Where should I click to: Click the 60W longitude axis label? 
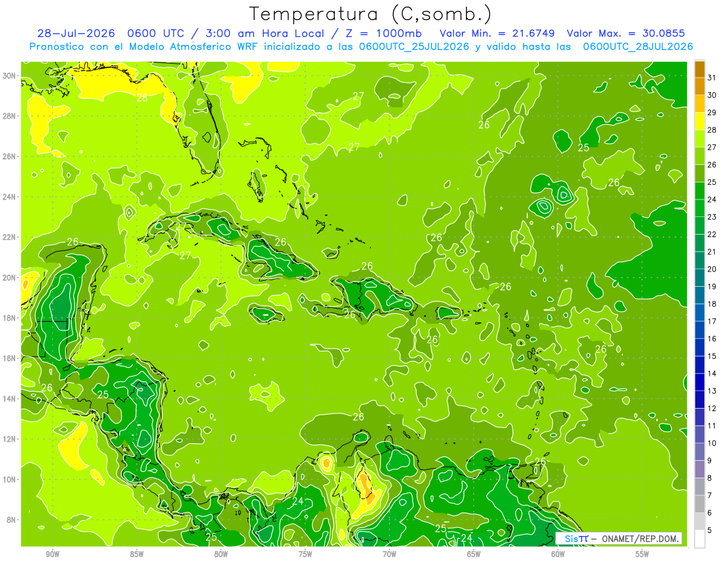558,554
